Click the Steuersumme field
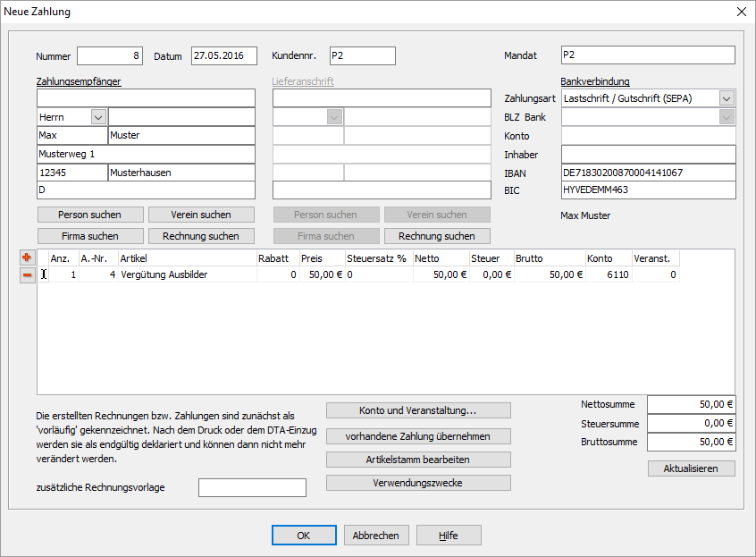 click(692, 424)
